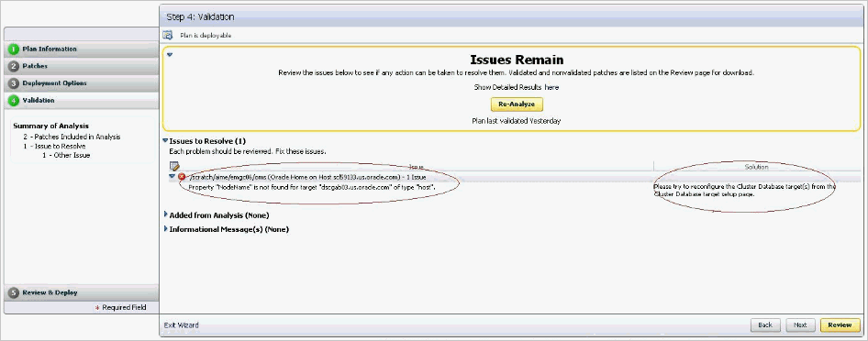Click the step 4 Validation number icon

coord(14,101)
